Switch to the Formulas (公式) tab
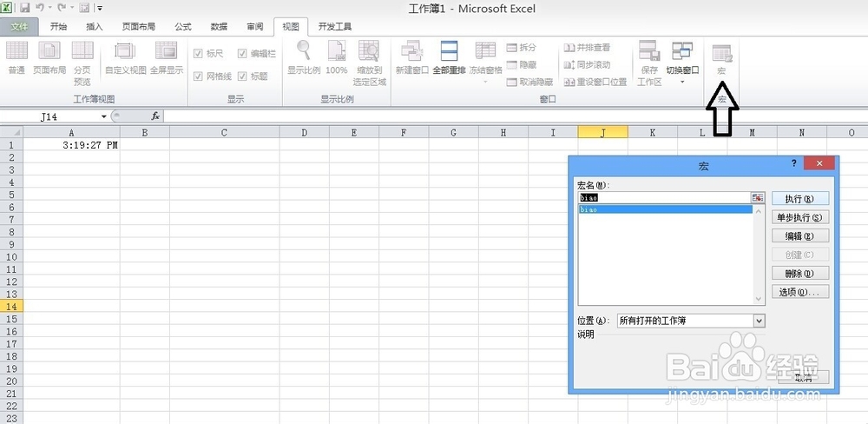This screenshot has height=424, width=868. point(182,27)
